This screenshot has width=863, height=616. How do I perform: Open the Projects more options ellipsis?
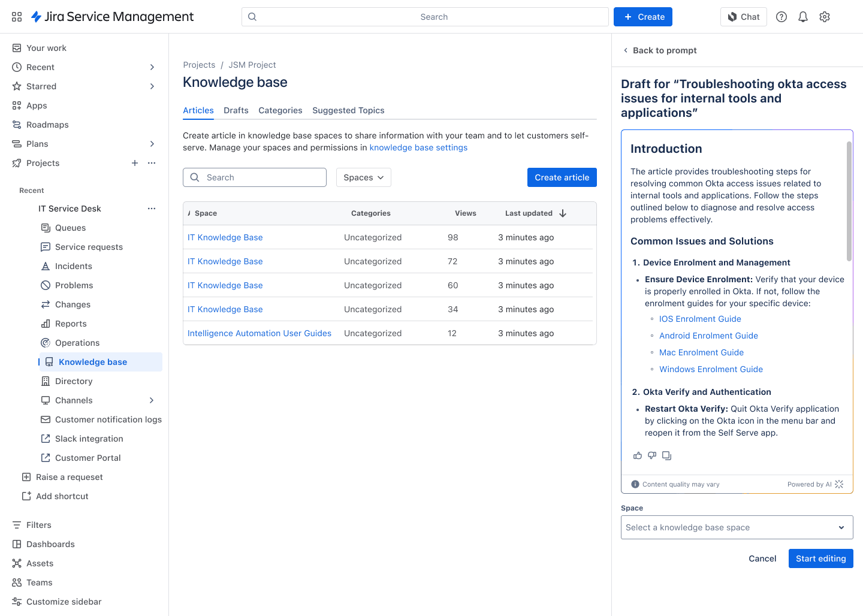point(152,163)
